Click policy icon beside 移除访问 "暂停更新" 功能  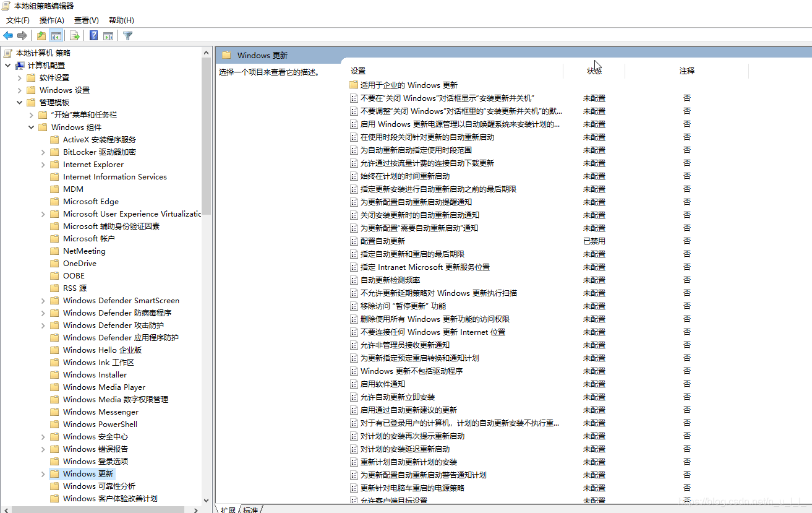click(x=354, y=306)
